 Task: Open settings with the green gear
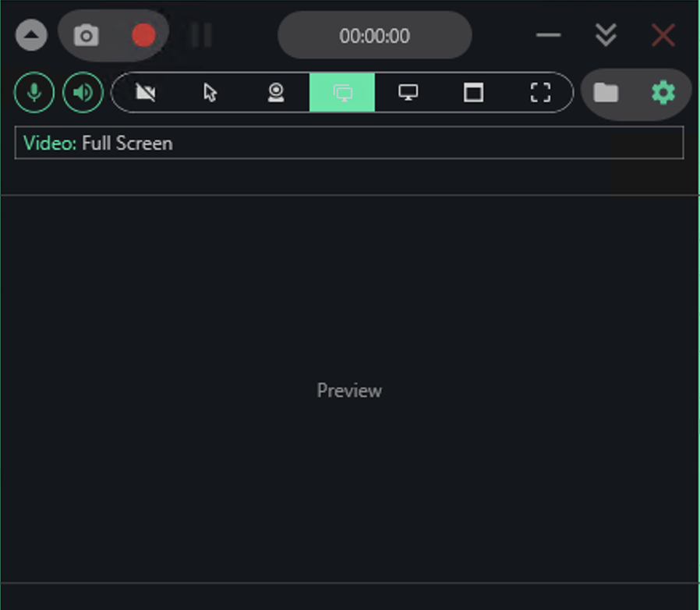(663, 93)
